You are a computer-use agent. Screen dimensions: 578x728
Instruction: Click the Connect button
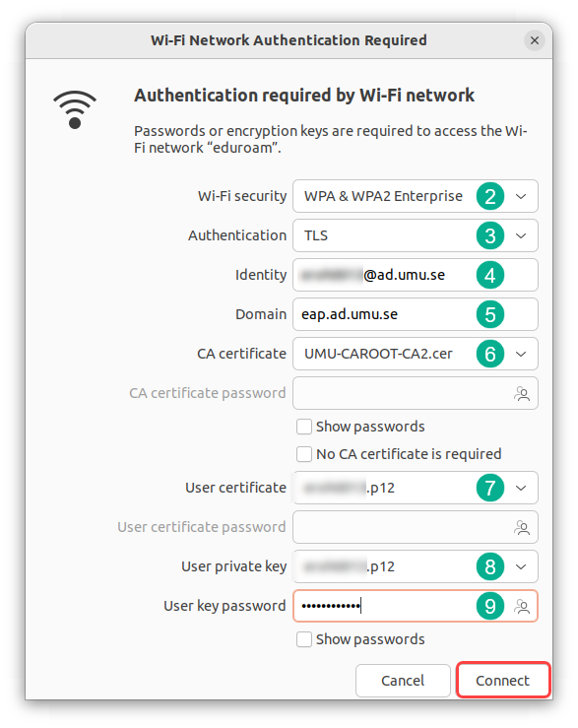[503, 680]
